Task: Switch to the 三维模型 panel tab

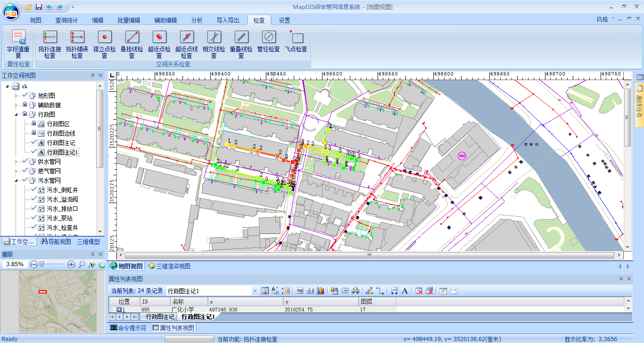Action: [89, 242]
